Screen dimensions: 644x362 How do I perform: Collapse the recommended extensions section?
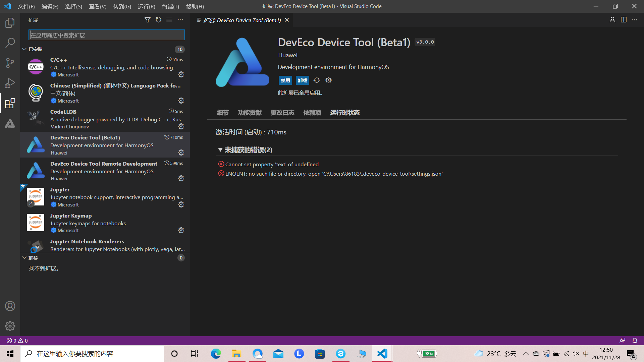[24, 258]
